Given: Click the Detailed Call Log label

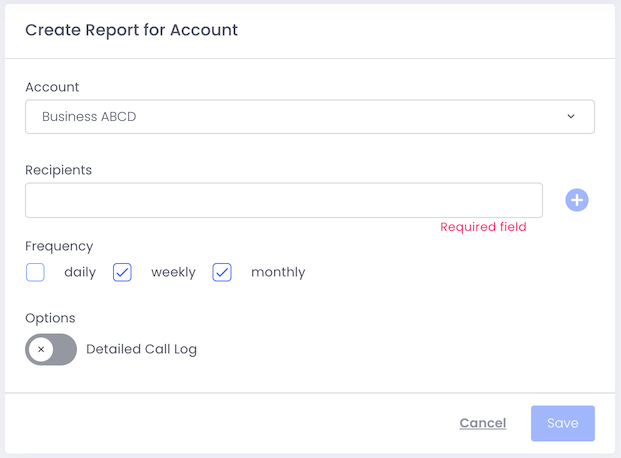Looking at the screenshot, I should coord(141,349).
